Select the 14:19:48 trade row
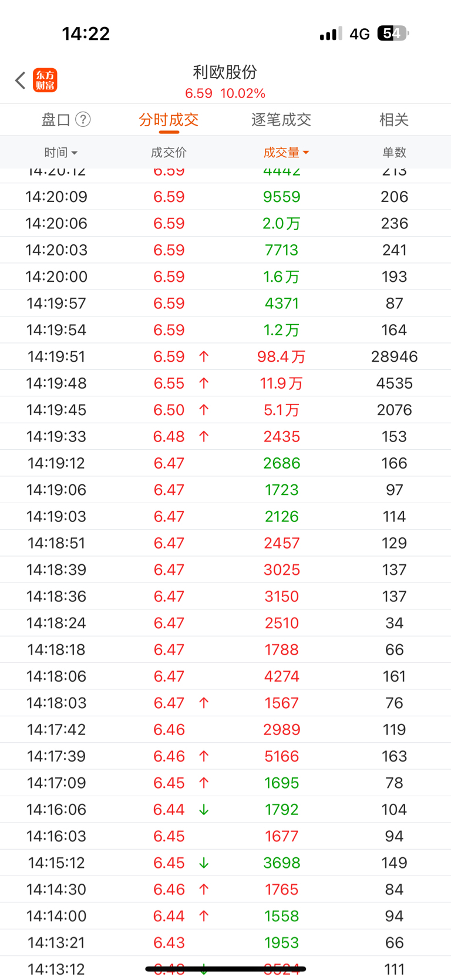The height and width of the screenshot is (980, 451). point(225,383)
